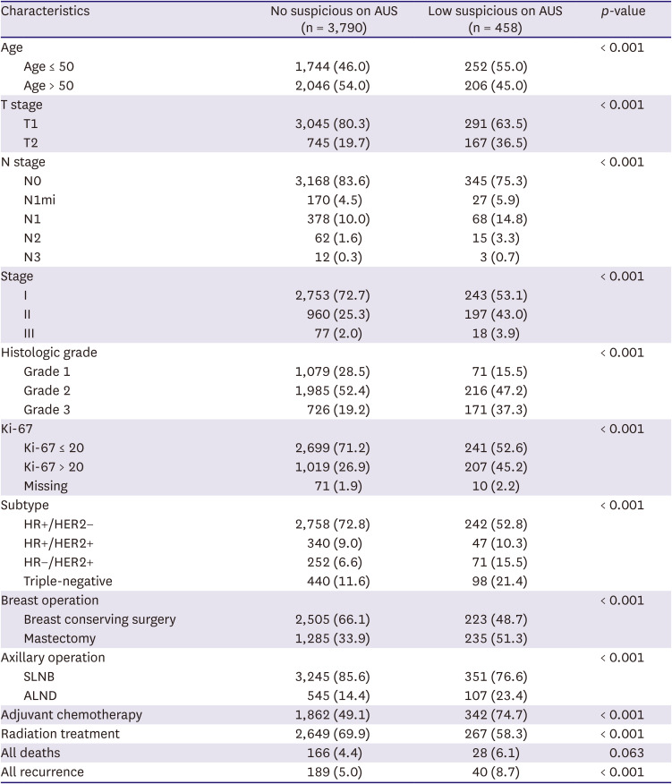Select the Histologic grade row label
The height and width of the screenshot is (784, 672).
49,352
